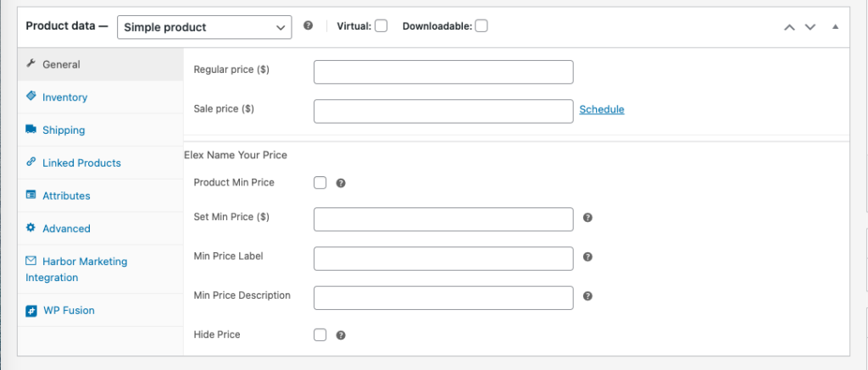Screen dimensions: 868x370
Task: Click help icon next to Product Min Price
Action: click(341, 182)
